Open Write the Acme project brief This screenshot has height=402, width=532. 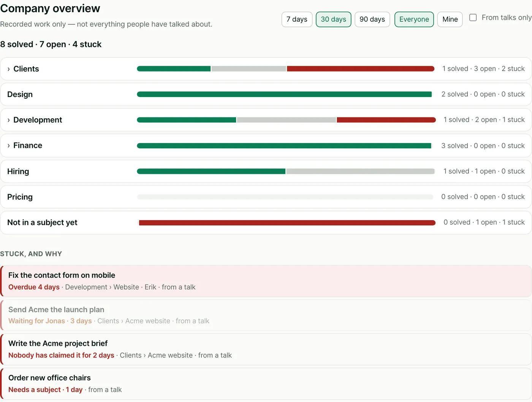click(266, 350)
